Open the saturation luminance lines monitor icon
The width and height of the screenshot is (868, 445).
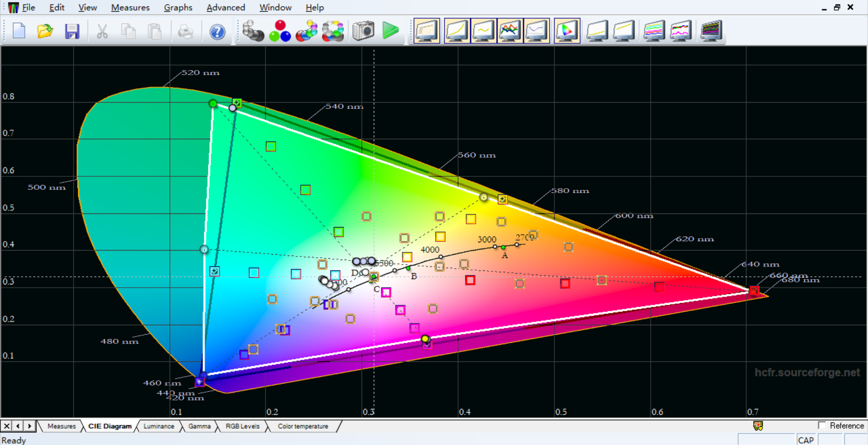click(x=654, y=31)
